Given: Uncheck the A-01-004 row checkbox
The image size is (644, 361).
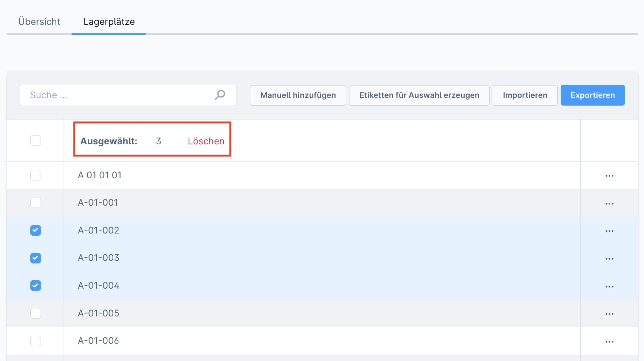Looking at the screenshot, I should (35, 285).
